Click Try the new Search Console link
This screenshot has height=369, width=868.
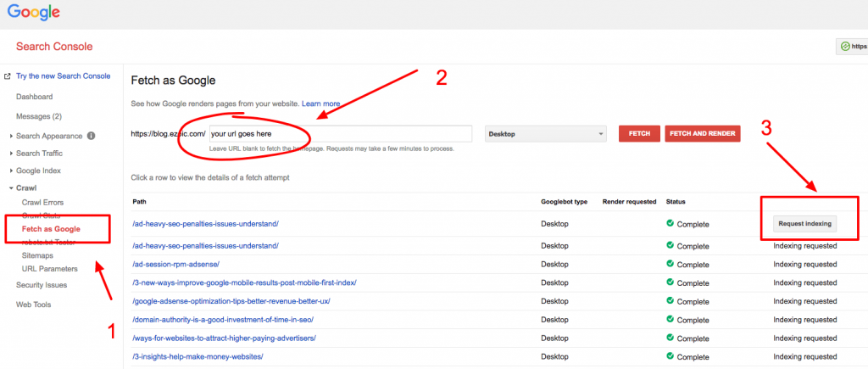point(63,75)
